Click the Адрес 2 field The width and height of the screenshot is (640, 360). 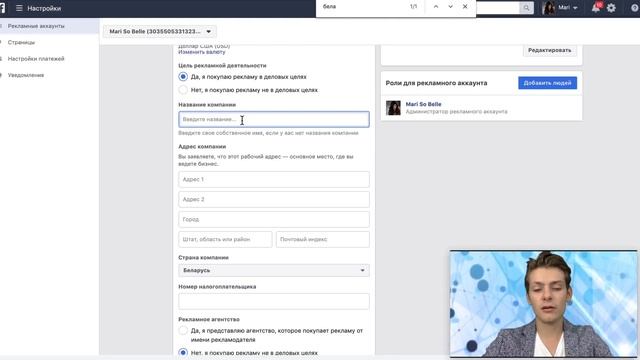[274, 199]
